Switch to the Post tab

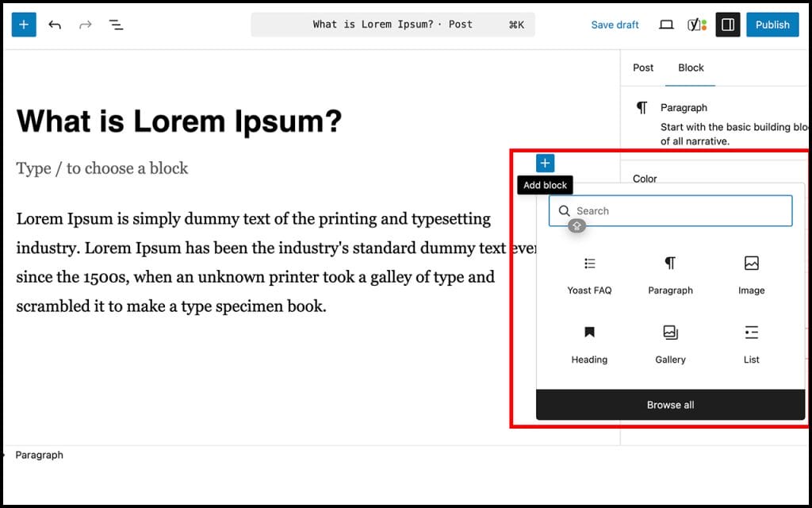[642, 67]
